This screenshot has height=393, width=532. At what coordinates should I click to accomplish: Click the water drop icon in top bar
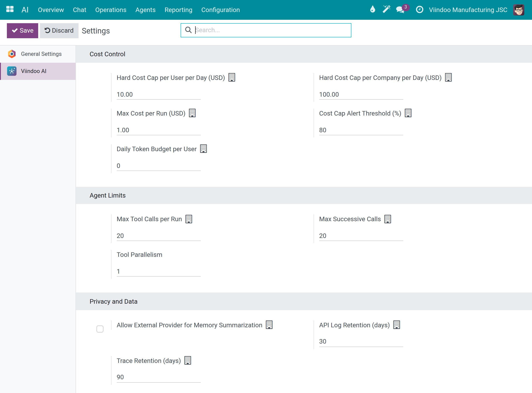pos(372,9)
